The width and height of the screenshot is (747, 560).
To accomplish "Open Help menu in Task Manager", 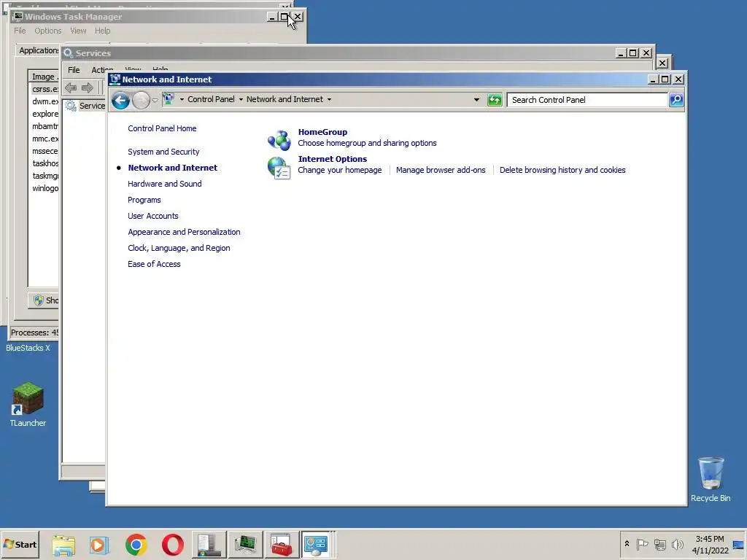I will (x=102, y=31).
